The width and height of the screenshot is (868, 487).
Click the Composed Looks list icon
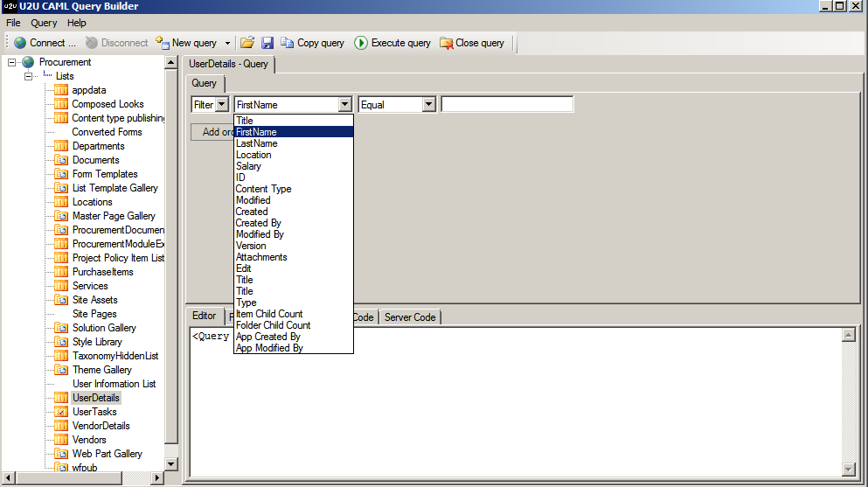pos(61,104)
